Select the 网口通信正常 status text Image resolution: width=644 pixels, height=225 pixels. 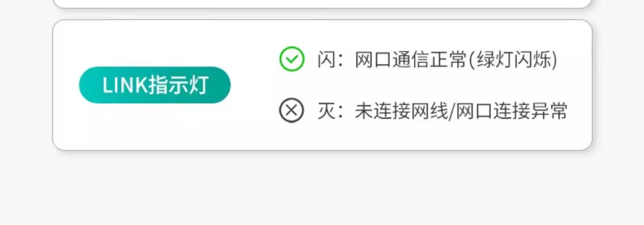click(410, 59)
